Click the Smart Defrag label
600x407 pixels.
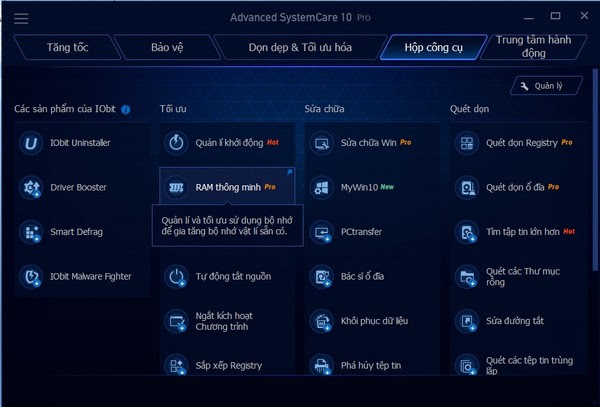pyautogui.click(x=76, y=232)
